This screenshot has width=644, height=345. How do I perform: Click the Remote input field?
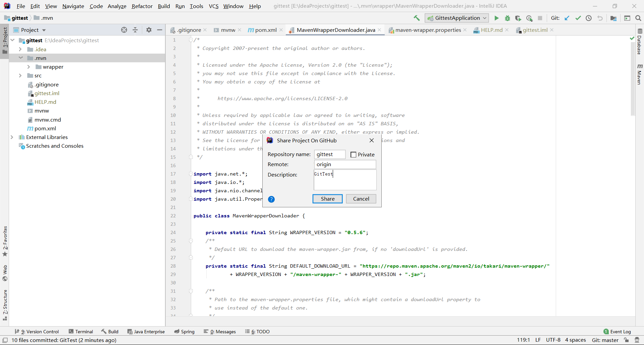(345, 164)
